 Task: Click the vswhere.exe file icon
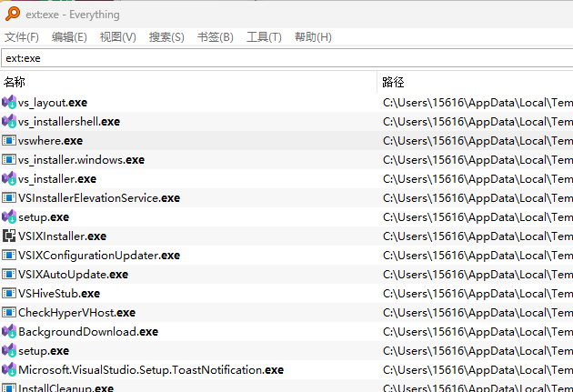click(x=9, y=140)
